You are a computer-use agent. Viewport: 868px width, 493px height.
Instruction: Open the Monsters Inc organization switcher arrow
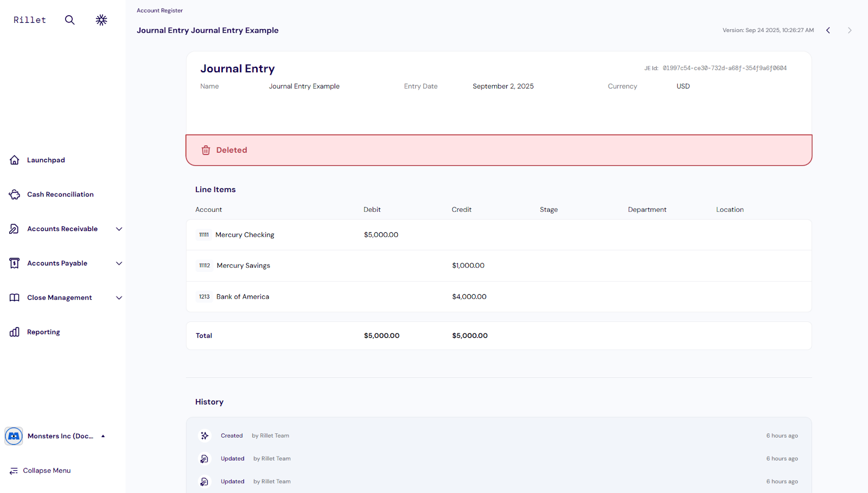coord(103,436)
